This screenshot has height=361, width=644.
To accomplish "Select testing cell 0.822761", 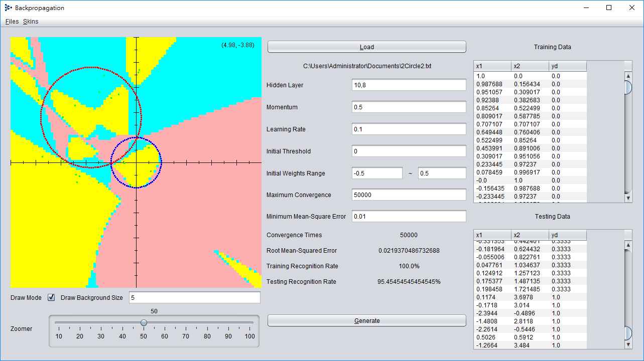I will tap(531, 257).
